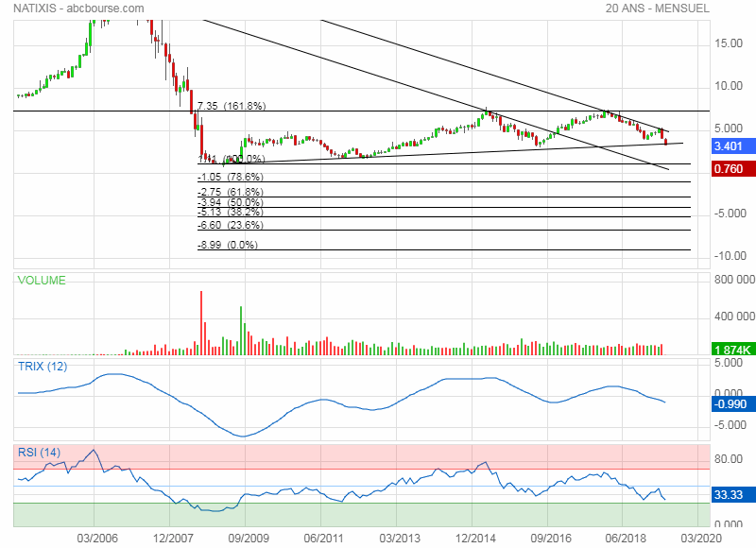Select the blue 3.401 price tag
756x548 pixels.
point(733,146)
